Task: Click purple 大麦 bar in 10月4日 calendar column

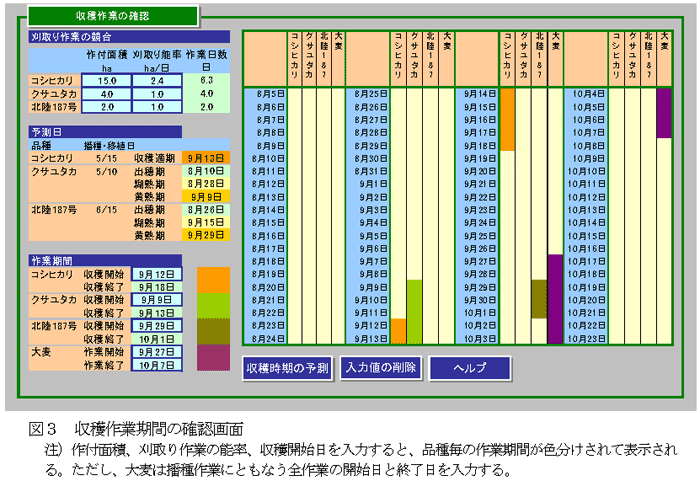Action: [664, 113]
